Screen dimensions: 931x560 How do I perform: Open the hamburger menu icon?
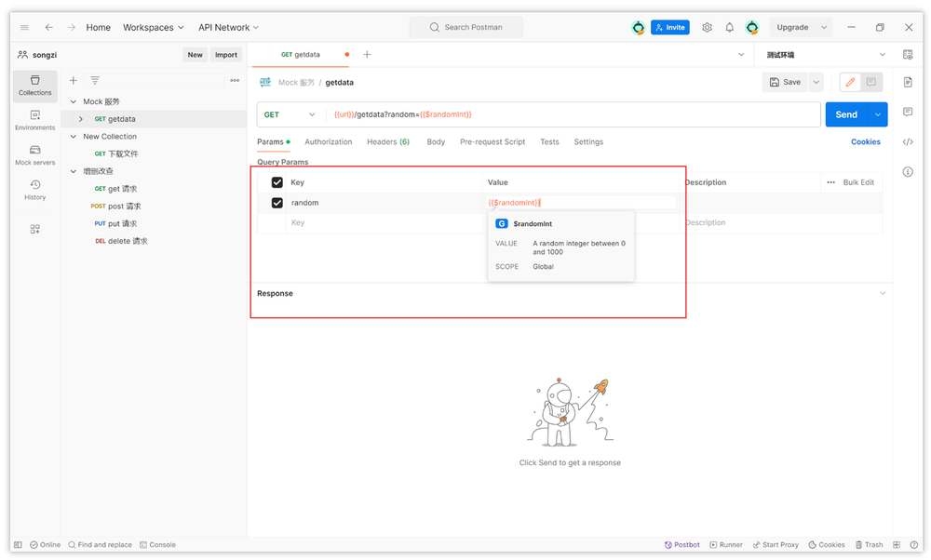(x=24, y=27)
